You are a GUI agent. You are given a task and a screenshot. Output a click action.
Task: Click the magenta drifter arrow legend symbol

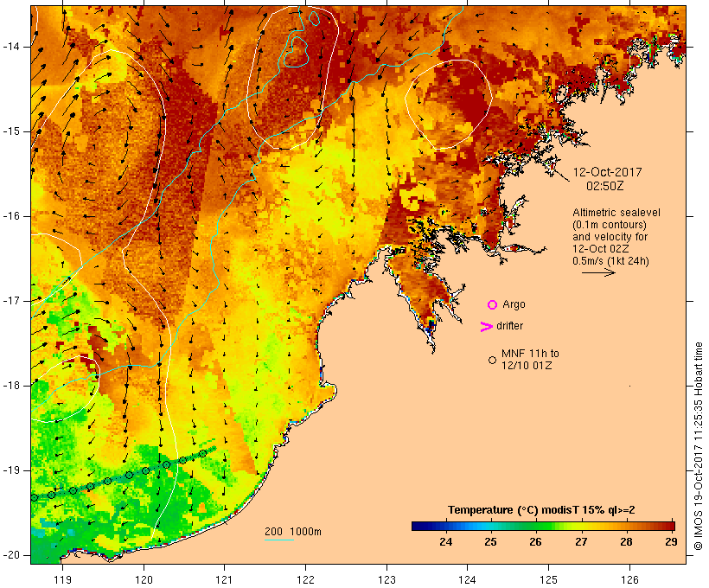(x=486, y=327)
